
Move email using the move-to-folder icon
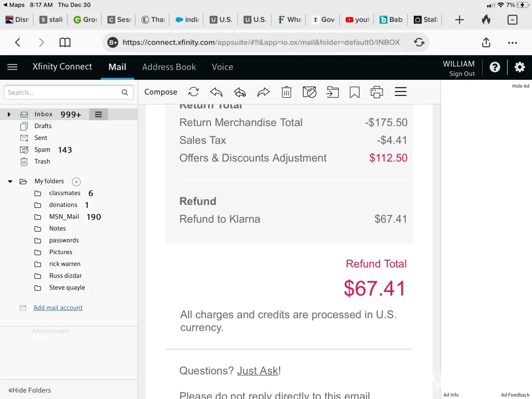(332, 92)
